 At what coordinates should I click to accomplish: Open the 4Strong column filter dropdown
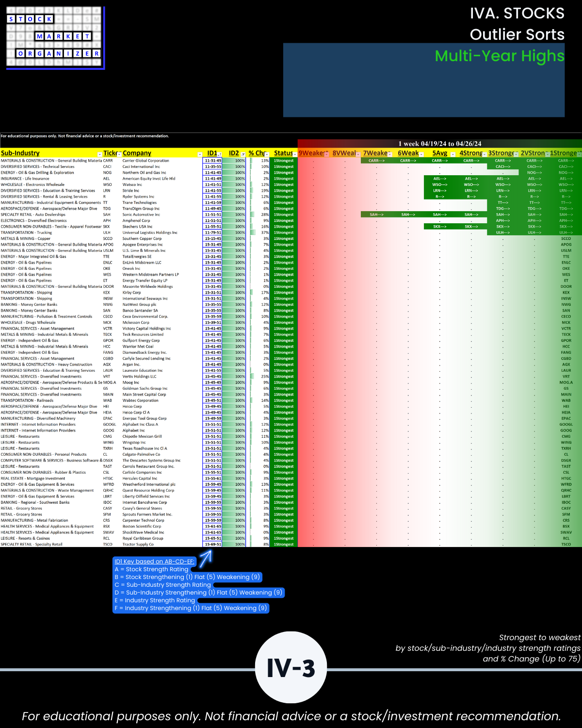click(484, 154)
